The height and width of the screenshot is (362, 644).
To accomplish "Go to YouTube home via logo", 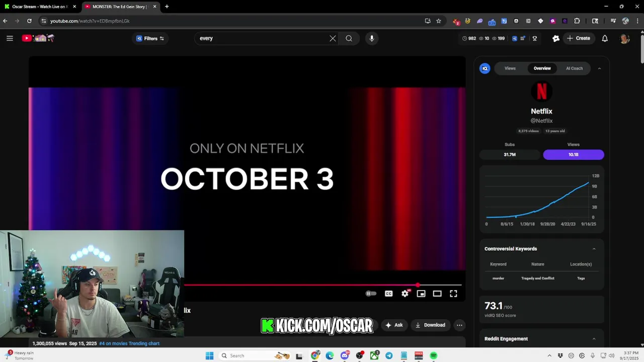I will (x=38, y=38).
